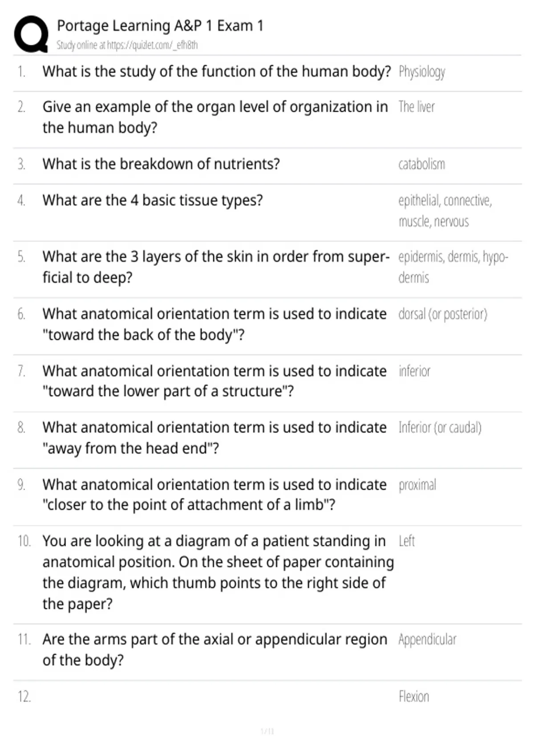Select the Appendicular answer
Viewport: 534px width, 756px height.
coord(427,639)
